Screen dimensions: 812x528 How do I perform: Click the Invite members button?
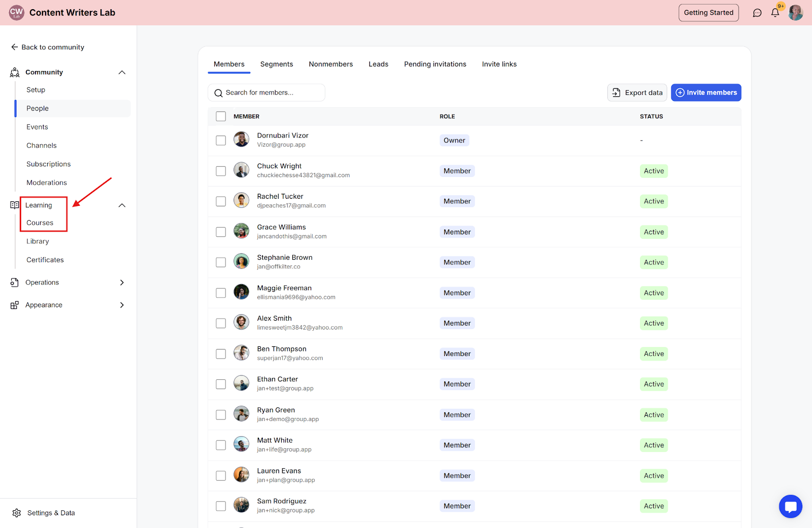(x=706, y=92)
